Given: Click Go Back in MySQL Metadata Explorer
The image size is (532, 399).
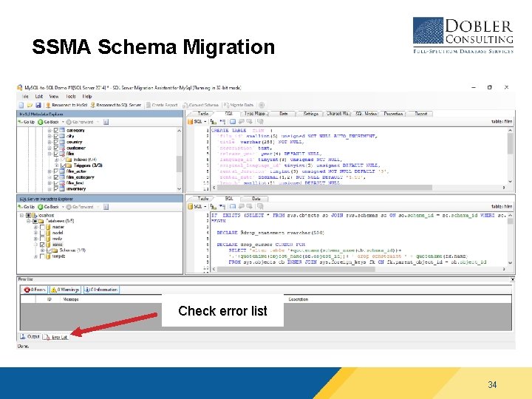Looking at the screenshot, I should click(49, 122).
